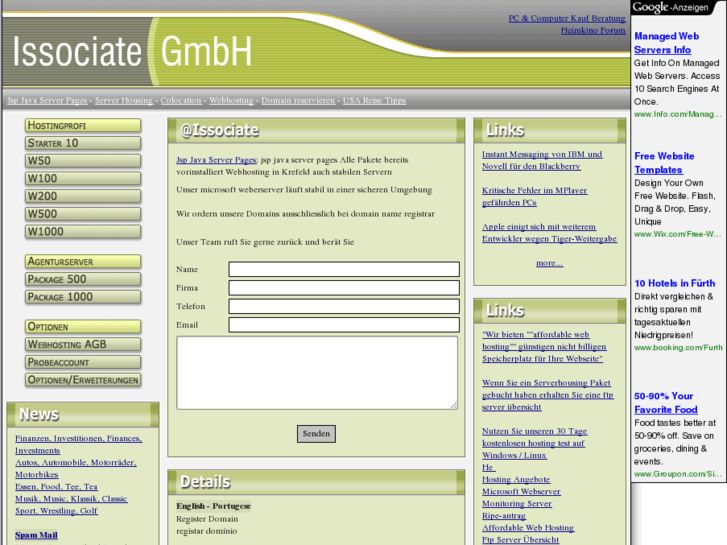Open Jsp Java Server Pages link in @Issociate panel
The image size is (727, 545).
coord(216,160)
